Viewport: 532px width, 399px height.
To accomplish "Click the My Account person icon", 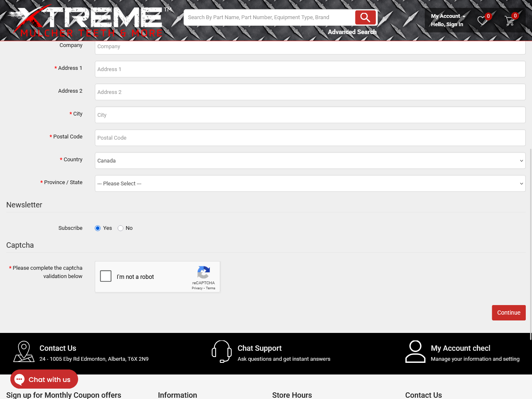I will [x=415, y=352].
